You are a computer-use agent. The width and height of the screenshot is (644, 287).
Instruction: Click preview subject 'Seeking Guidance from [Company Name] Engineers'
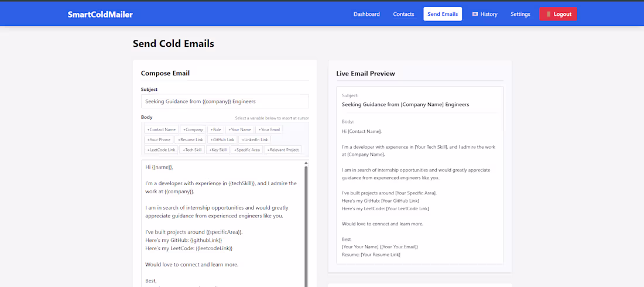pyautogui.click(x=405, y=104)
